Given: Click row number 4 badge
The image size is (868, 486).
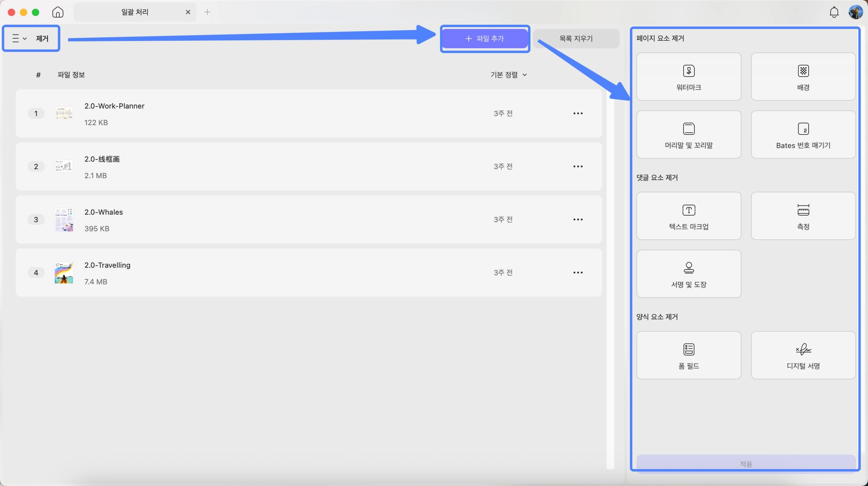Looking at the screenshot, I should point(36,273).
